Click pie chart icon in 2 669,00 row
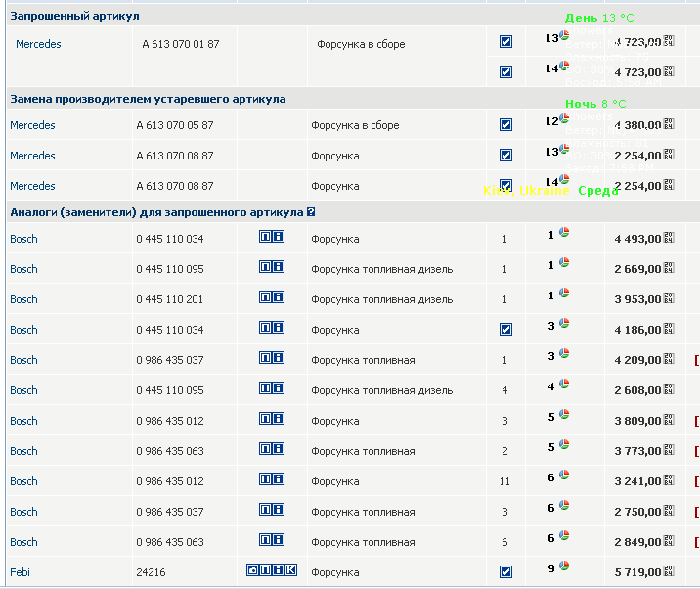Screen dimensions: 700x589 tap(564, 263)
